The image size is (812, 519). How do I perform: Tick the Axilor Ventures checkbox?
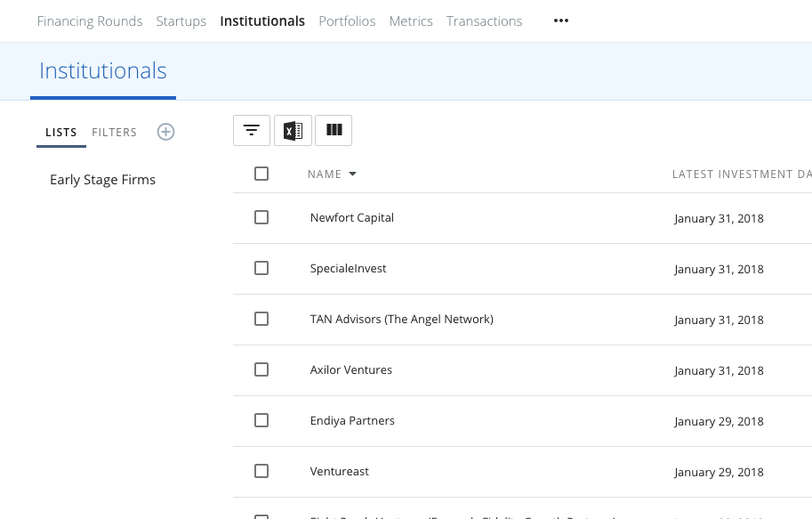(x=261, y=369)
